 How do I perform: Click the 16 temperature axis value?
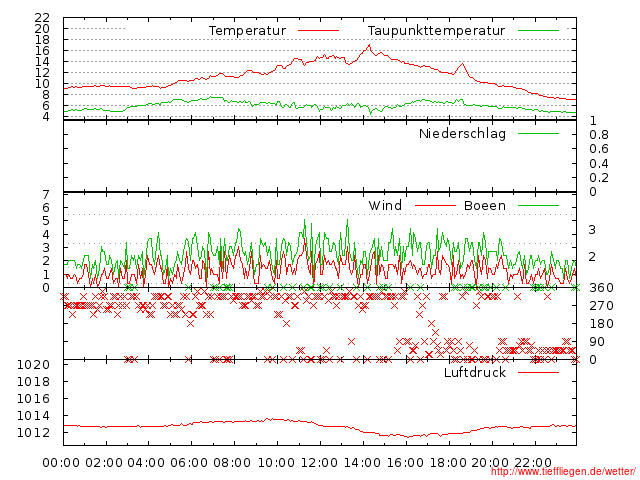point(42,51)
